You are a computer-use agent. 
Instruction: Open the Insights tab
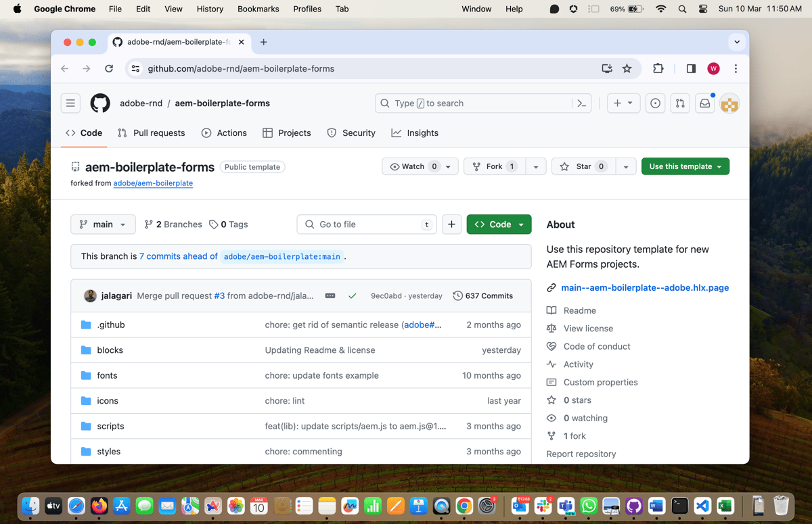coord(414,133)
